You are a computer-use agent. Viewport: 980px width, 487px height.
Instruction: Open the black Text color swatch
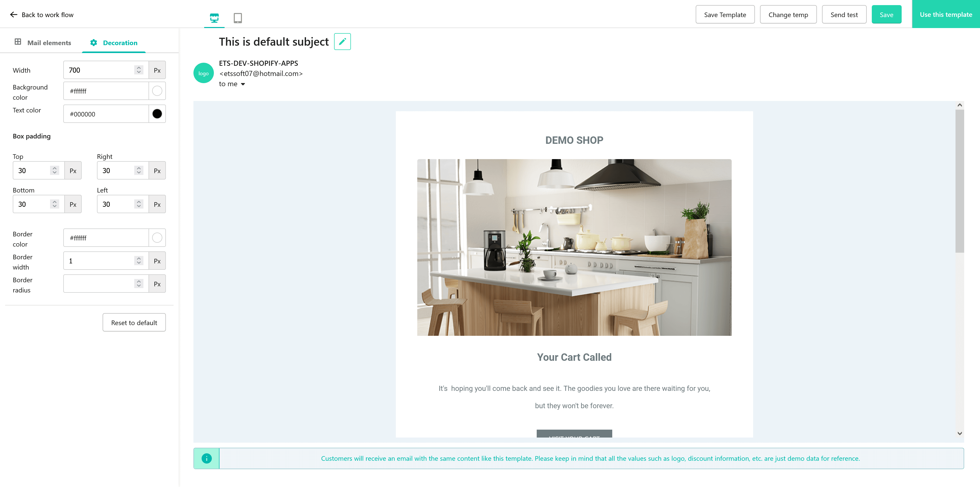pyautogui.click(x=157, y=114)
